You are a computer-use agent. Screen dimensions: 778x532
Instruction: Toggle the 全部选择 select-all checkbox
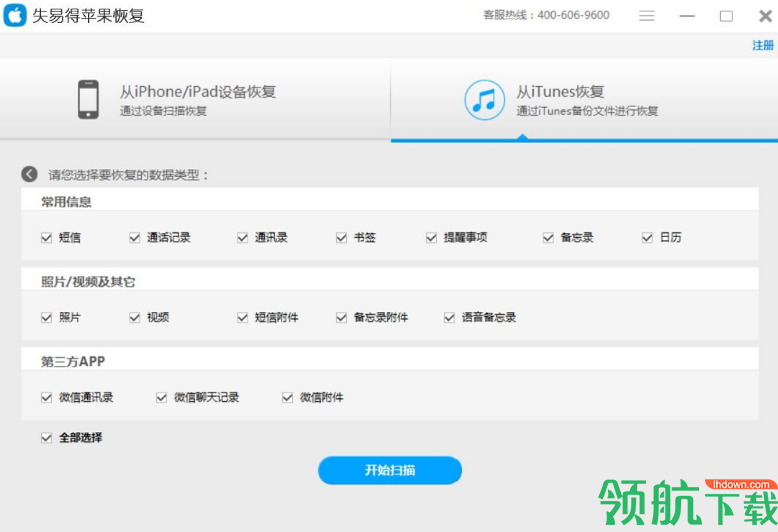(47, 438)
